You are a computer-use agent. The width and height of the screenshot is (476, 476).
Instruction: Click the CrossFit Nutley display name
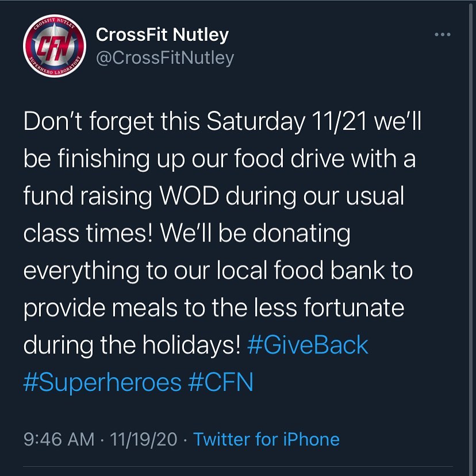click(x=163, y=35)
